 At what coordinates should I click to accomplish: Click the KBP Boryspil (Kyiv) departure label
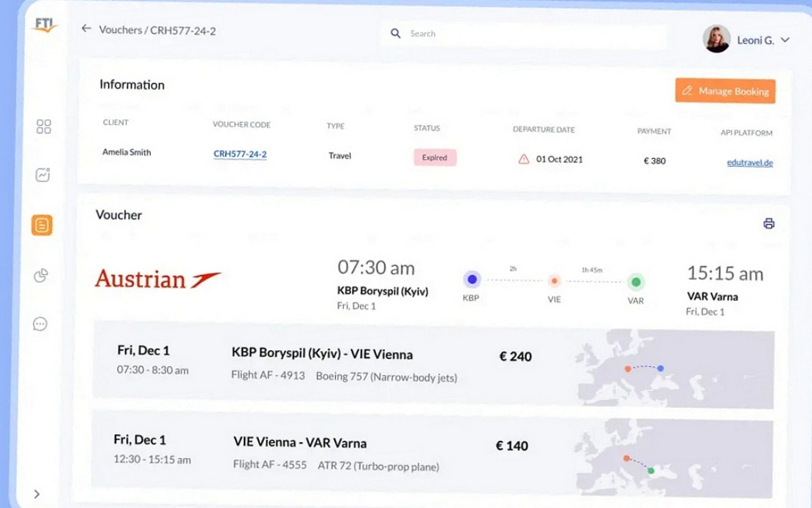pos(383,291)
